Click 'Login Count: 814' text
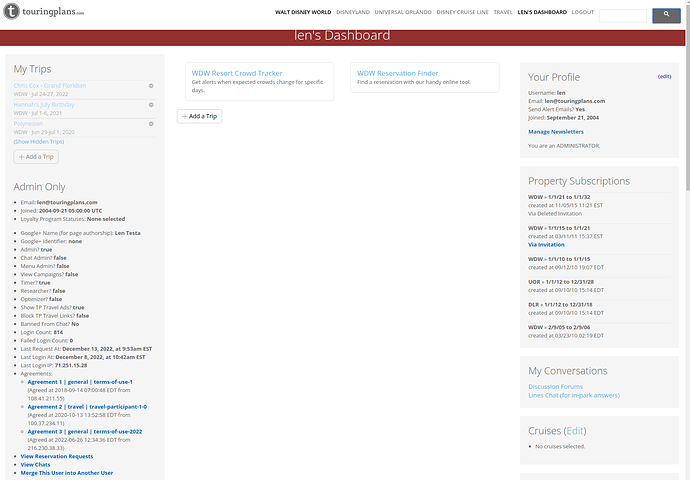The image size is (690, 480). [x=42, y=332]
